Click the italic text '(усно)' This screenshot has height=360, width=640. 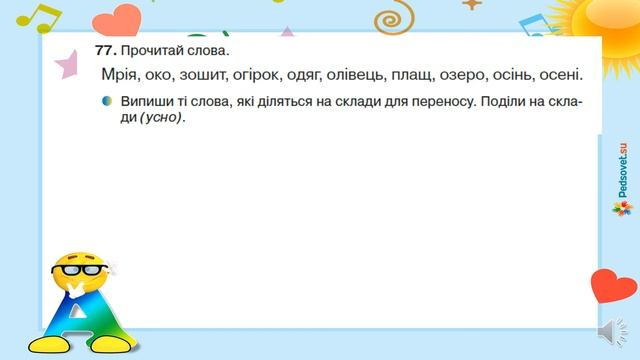coord(161,118)
